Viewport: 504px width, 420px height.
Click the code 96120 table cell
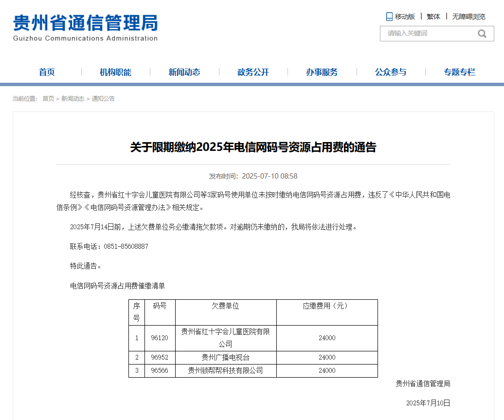tap(160, 338)
